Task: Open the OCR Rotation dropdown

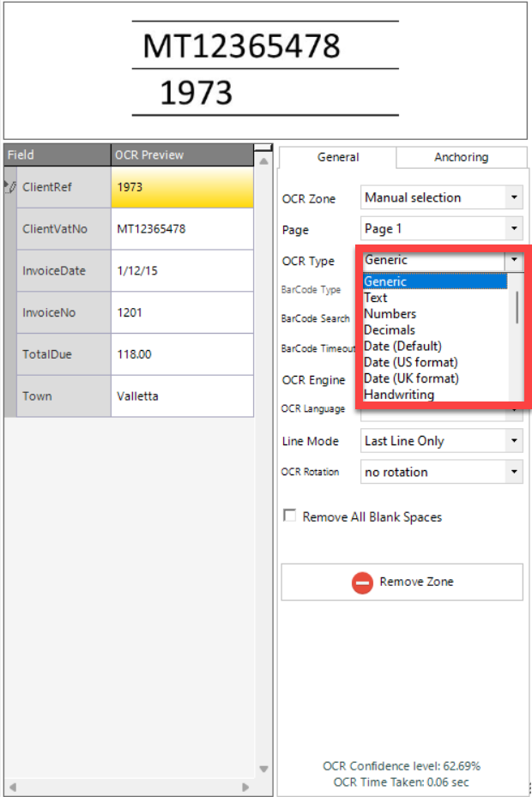Action: [514, 472]
